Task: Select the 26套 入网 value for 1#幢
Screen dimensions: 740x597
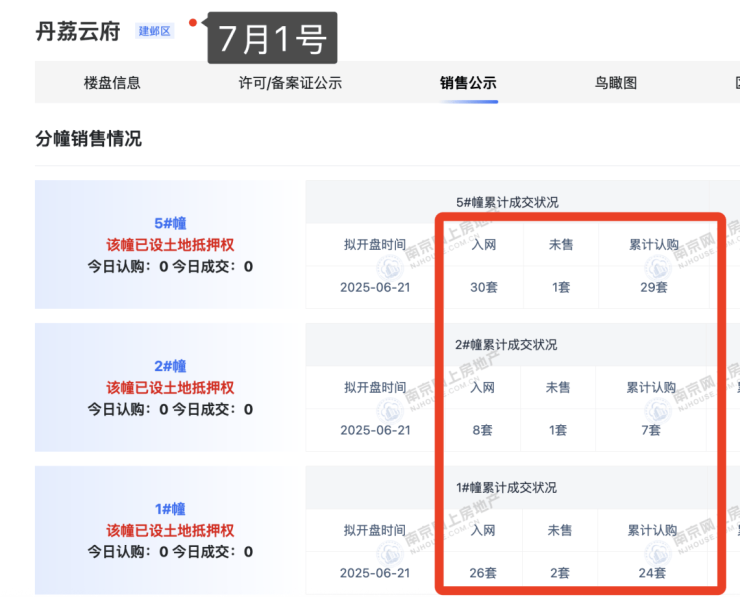Action: pyautogui.click(x=483, y=573)
